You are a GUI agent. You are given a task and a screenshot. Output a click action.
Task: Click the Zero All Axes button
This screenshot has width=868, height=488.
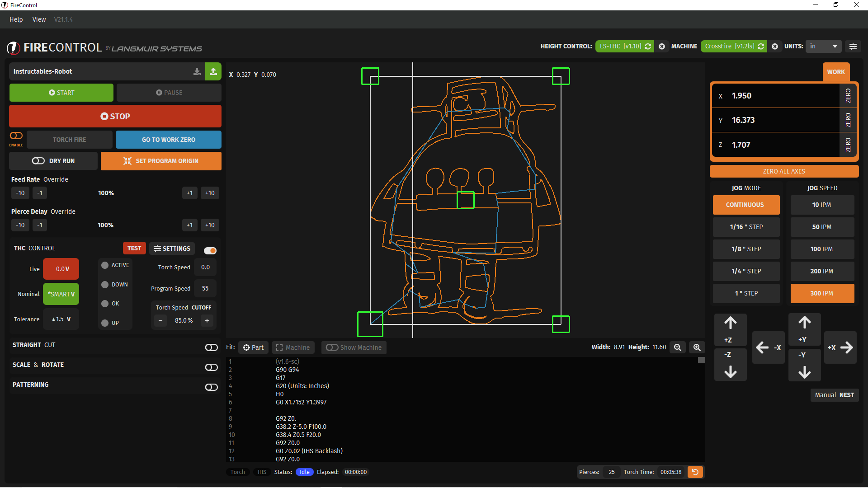[784, 171]
